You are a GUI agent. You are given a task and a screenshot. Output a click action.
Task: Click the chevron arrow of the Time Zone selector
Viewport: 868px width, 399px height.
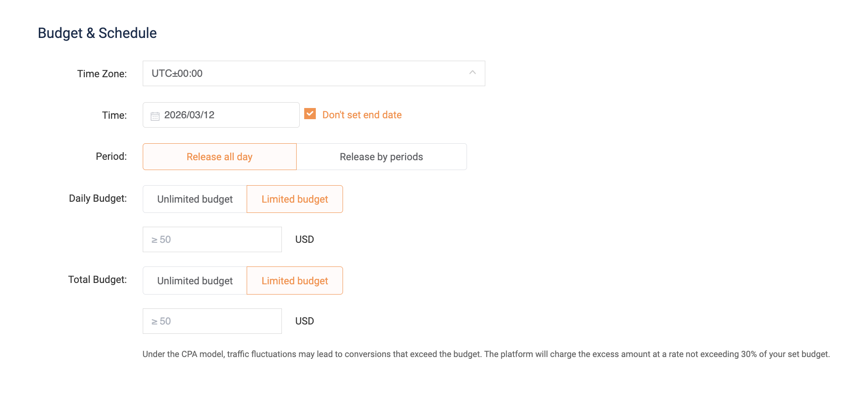click(472, 73)
